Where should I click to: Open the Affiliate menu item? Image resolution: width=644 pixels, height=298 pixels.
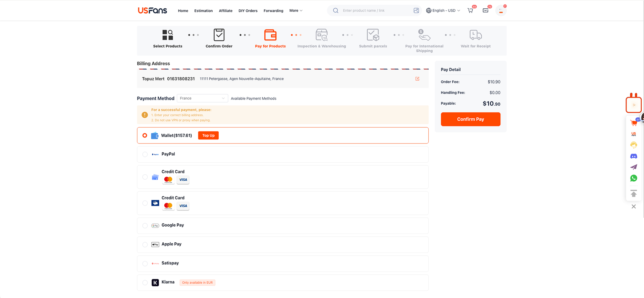coord(225,11)
